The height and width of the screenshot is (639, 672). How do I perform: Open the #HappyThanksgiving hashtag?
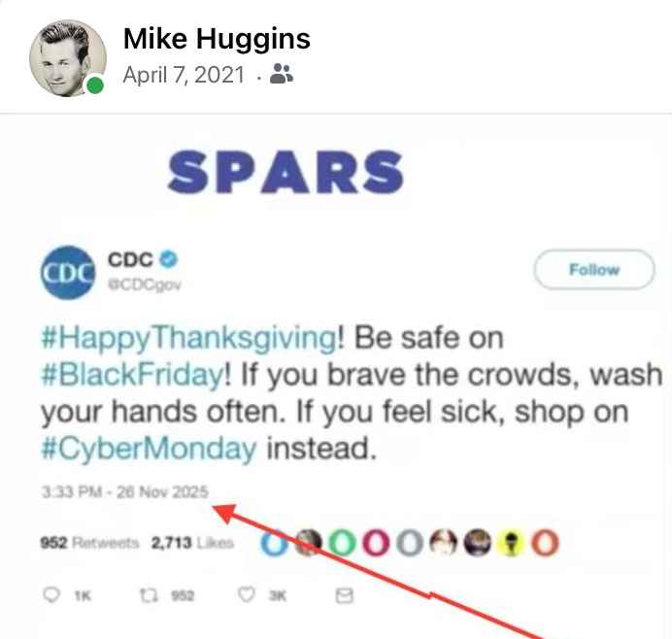pos(189,338)
